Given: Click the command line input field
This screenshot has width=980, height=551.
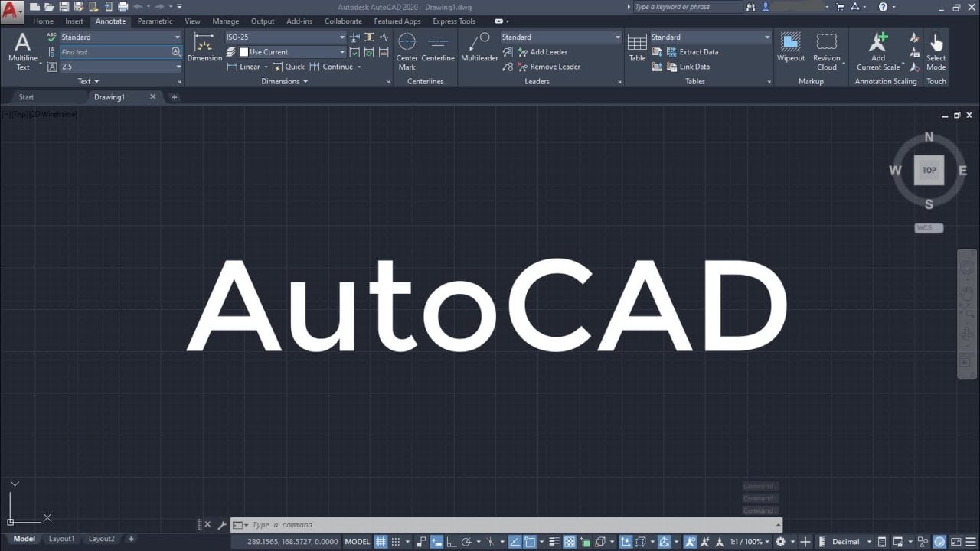Looking at the screenshot, I should coord(505,525).
